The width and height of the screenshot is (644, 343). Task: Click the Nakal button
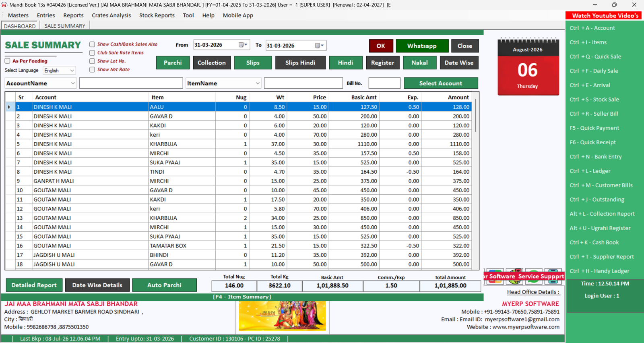click(x=419, y=62)
